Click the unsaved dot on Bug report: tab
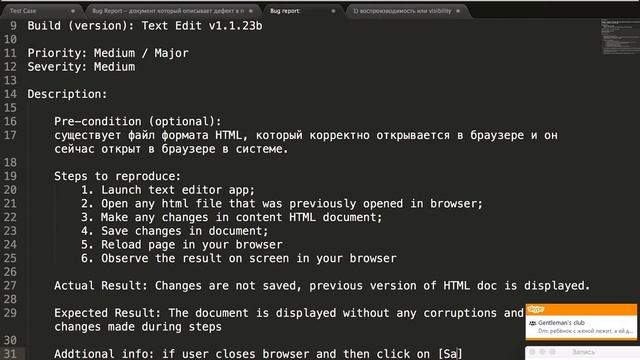 pyautogui.click(x=333, y=11)
